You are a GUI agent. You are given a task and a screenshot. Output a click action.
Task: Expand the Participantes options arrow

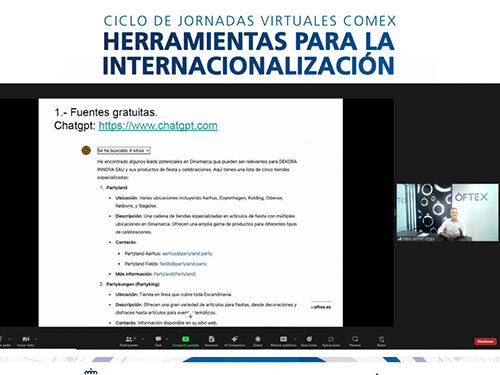click(143, 339)
